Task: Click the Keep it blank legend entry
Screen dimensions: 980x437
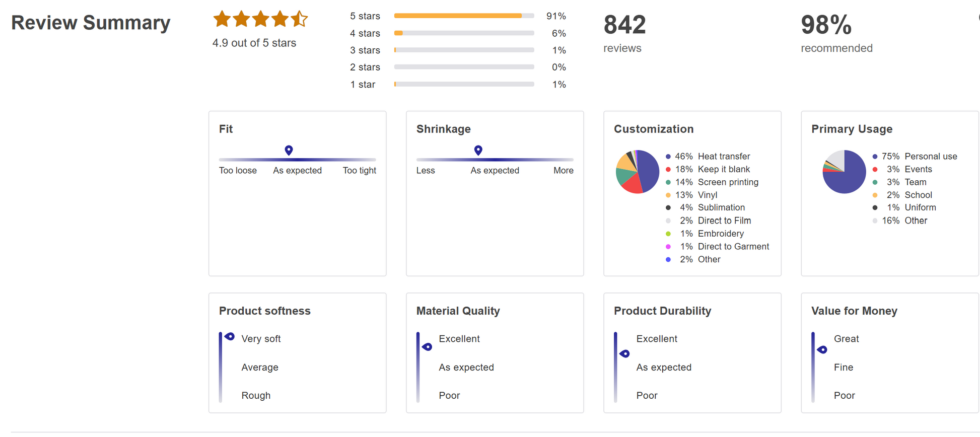Action: [723, 169]
